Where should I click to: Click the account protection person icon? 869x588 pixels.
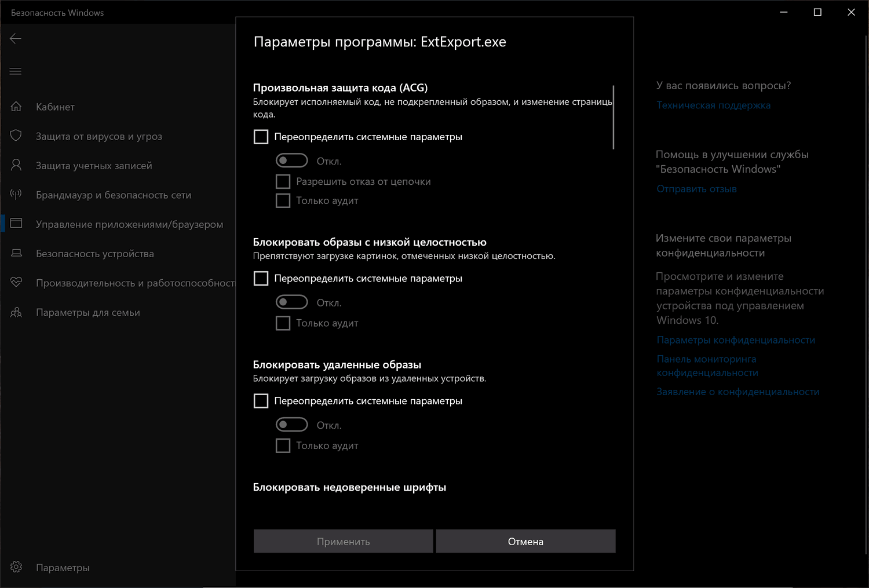coord(16,165)
